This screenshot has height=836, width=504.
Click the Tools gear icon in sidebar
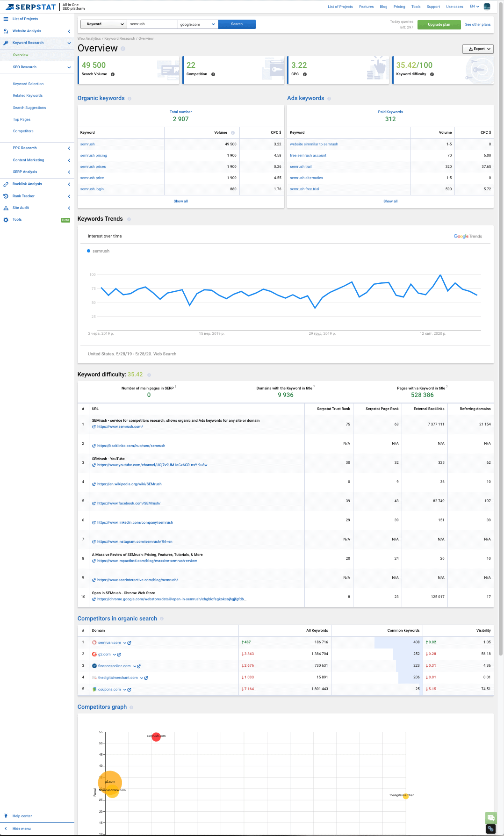(6, 220)
